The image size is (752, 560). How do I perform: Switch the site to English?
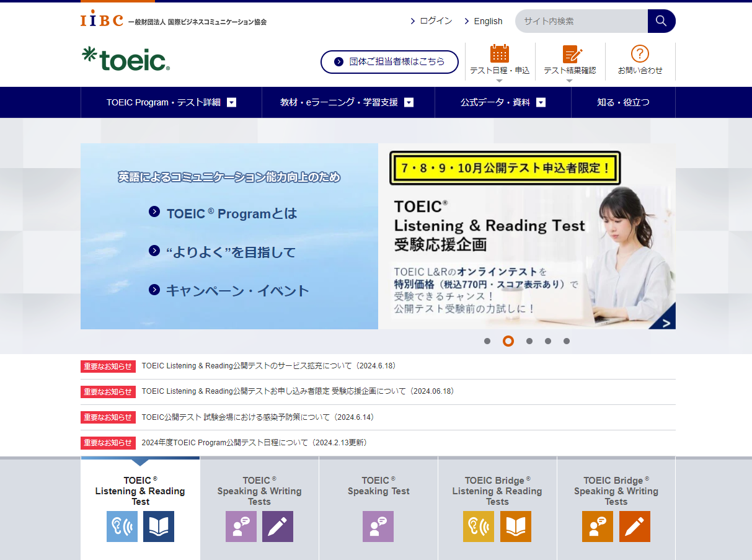[487, 21]
